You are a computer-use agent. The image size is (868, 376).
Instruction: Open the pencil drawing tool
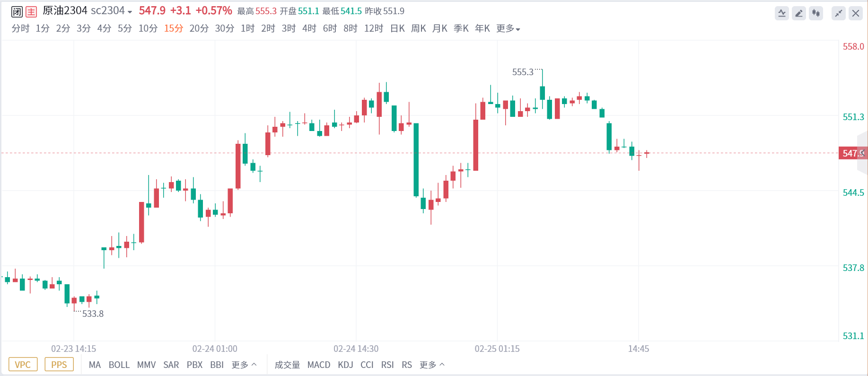click(x=799, y=13)
